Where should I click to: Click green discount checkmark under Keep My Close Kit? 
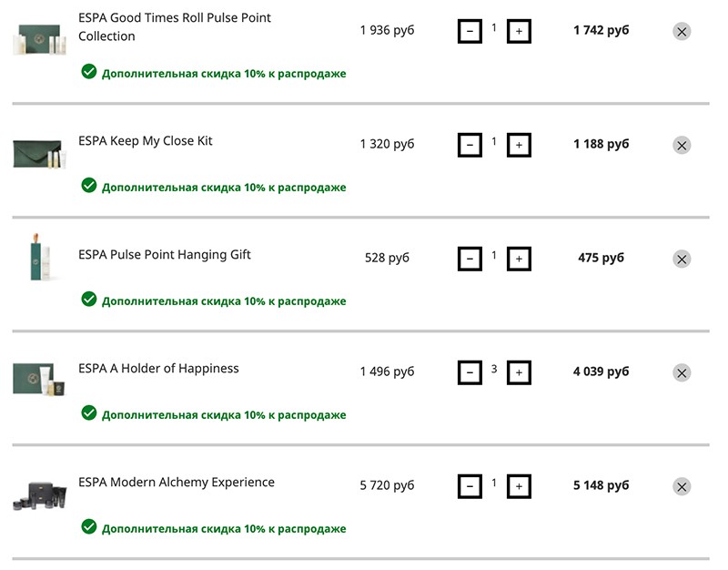tap(88, 186)
